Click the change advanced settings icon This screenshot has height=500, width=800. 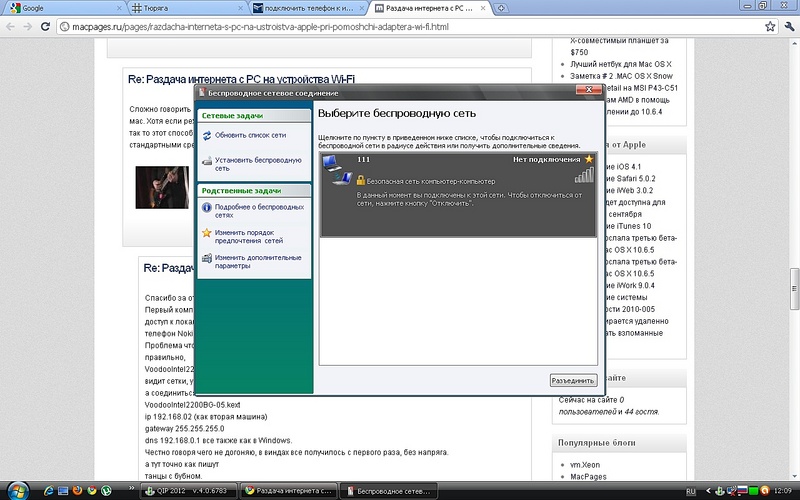pyautogui.click(x=206, y=258)
